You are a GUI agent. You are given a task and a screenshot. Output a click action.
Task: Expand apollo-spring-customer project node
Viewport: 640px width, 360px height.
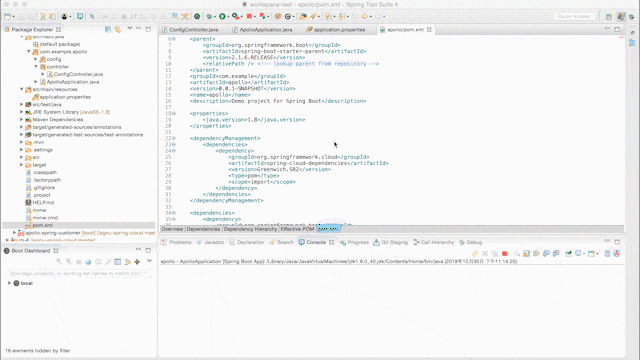(x=15, y=233)
